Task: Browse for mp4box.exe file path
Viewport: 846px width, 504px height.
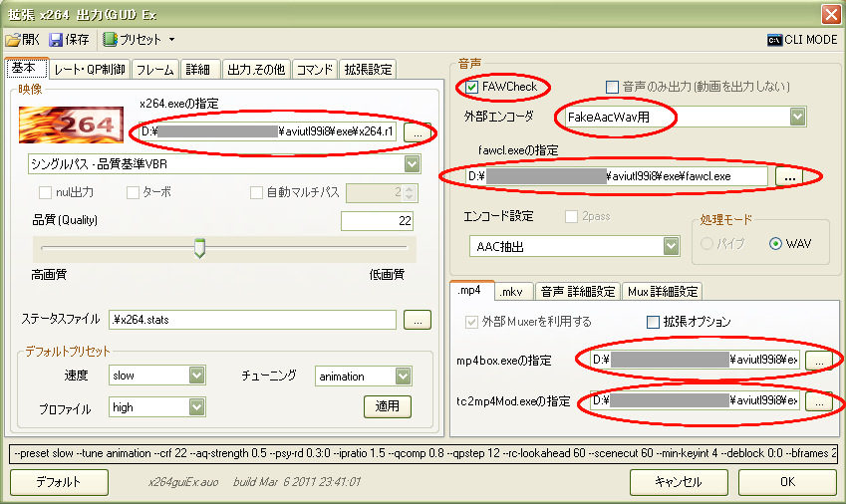Action: (x=817, y=360)
